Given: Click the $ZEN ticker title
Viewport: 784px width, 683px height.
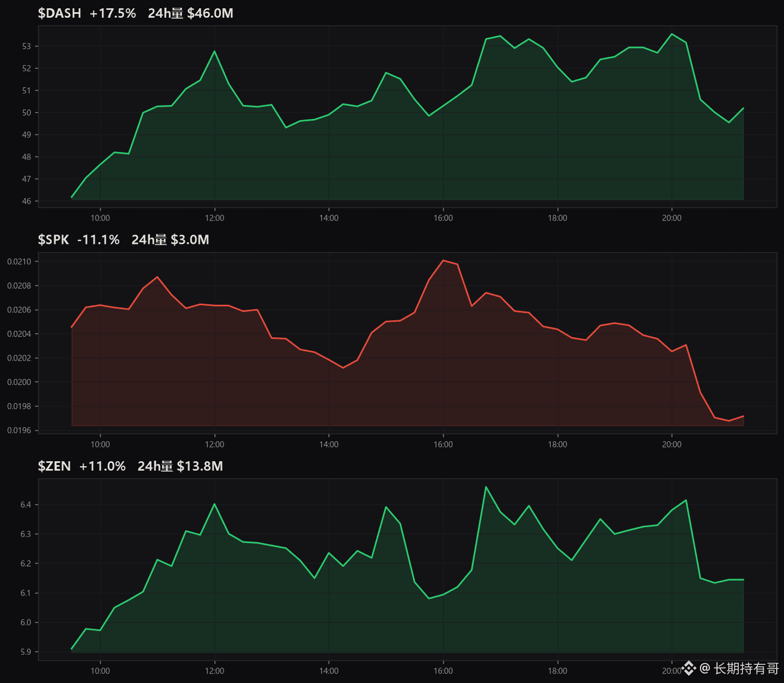Looking at the screenshot, I should click(54, 466).
